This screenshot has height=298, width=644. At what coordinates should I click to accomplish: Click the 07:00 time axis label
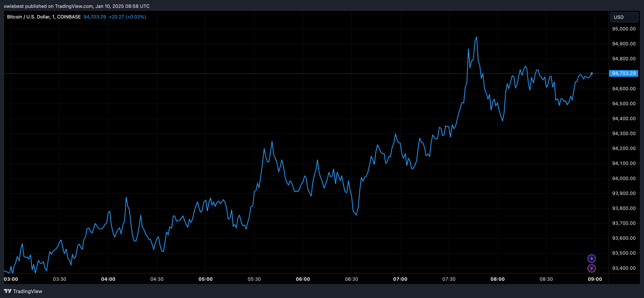[x=400, y=279]
